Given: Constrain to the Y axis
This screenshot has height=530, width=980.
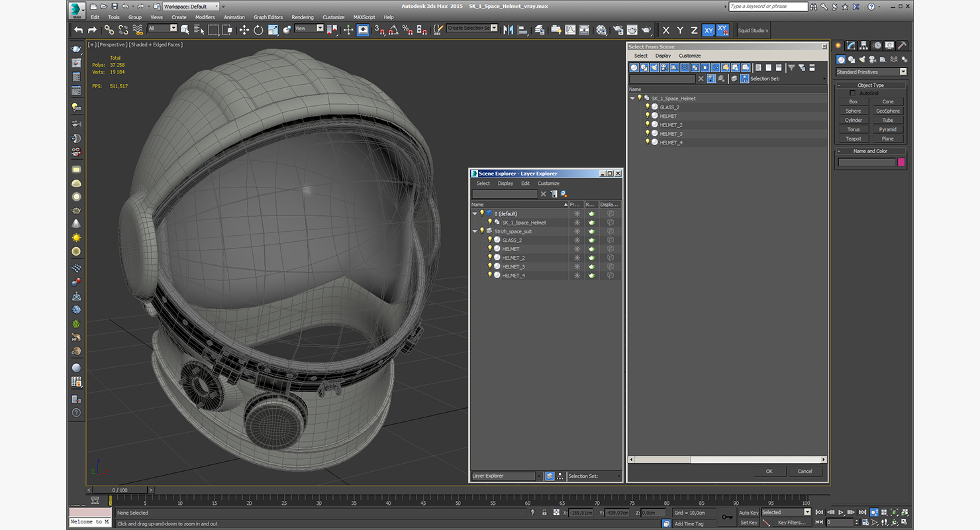Looking at the screenshot, I should point(680,30).
